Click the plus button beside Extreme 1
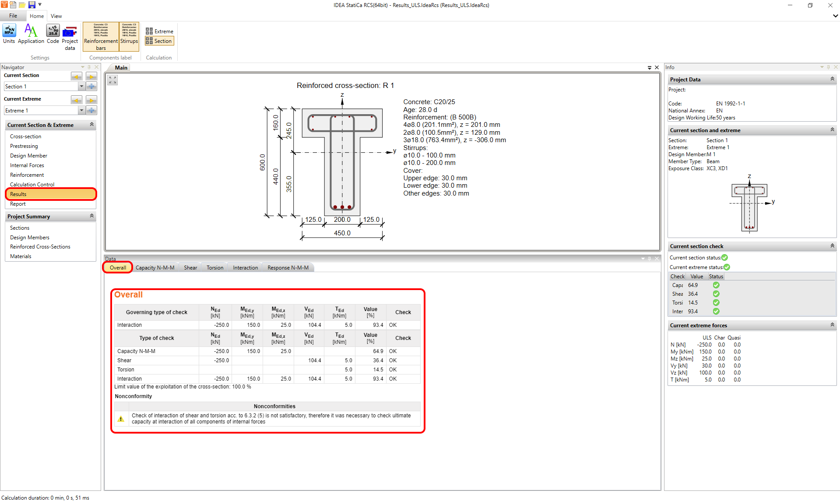840x504 pixels. (x=91, y=111)
